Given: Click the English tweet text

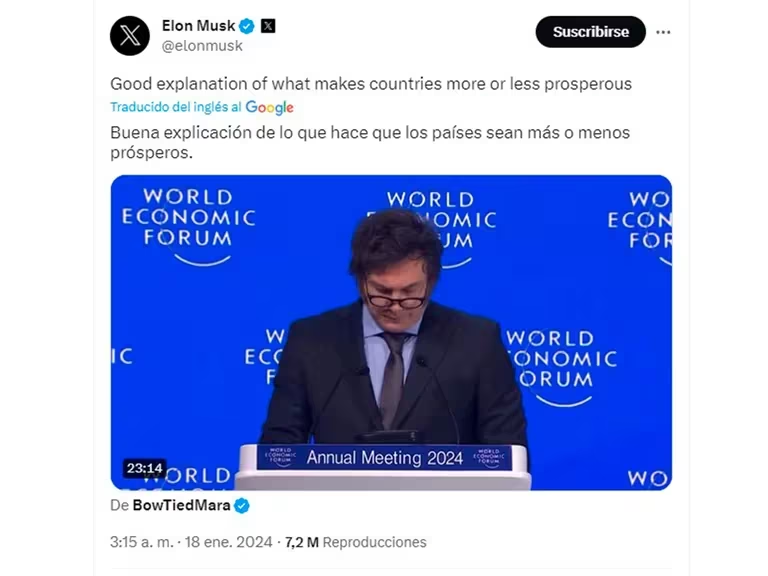Looking at the screenshot, I should tap(371, 84).
